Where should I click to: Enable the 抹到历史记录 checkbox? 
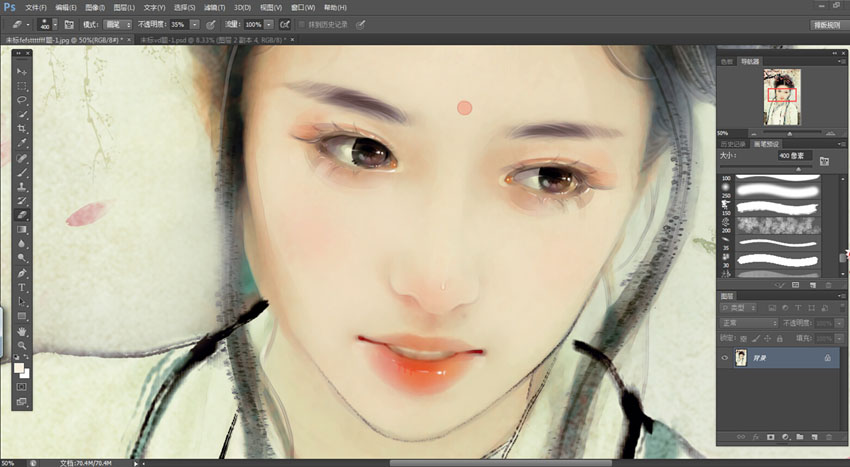click(302, 23)
